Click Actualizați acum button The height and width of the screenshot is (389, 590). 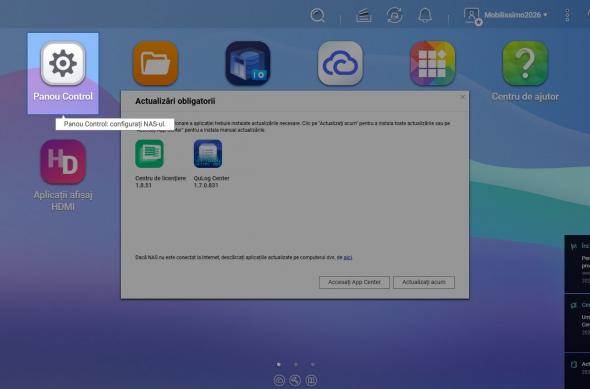tap(424, 282)
